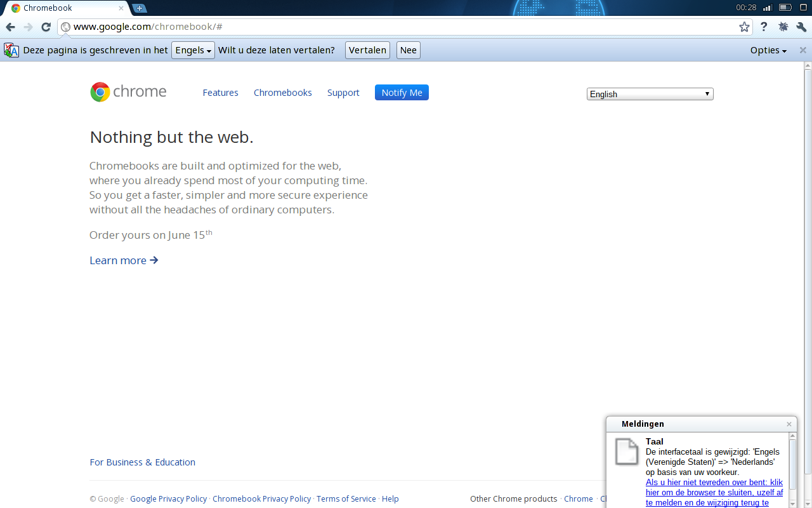
Task: Select the Chromebook tab
Action: click(66, 8)
